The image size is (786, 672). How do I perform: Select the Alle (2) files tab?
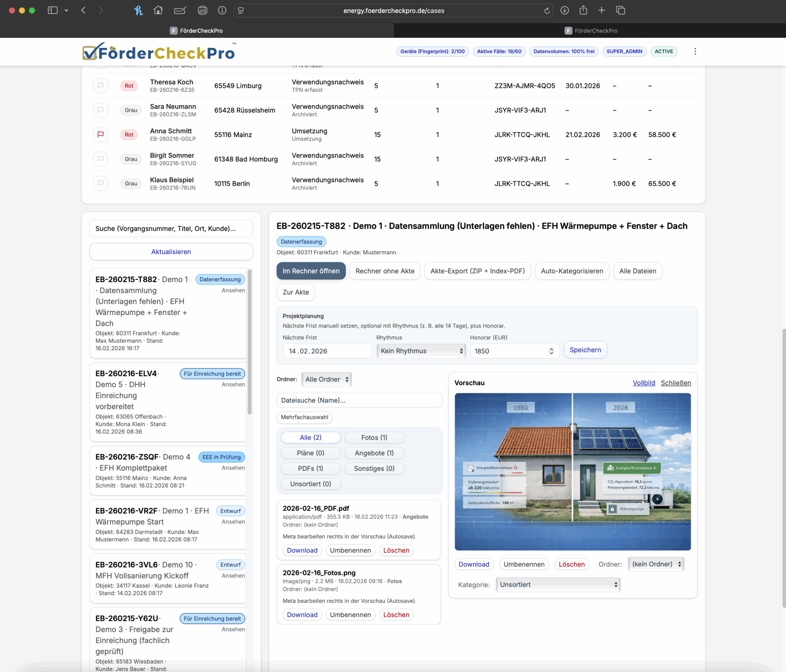point(310,437)
